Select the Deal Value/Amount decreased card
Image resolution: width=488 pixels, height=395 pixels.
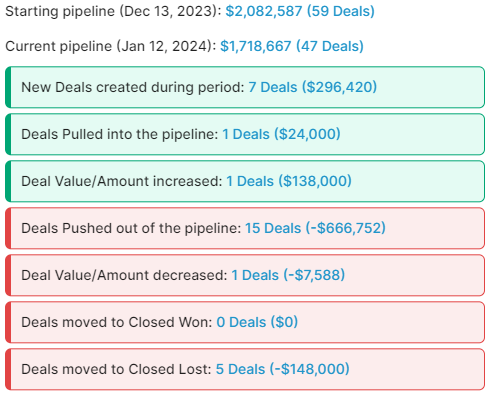coord(245,275)
